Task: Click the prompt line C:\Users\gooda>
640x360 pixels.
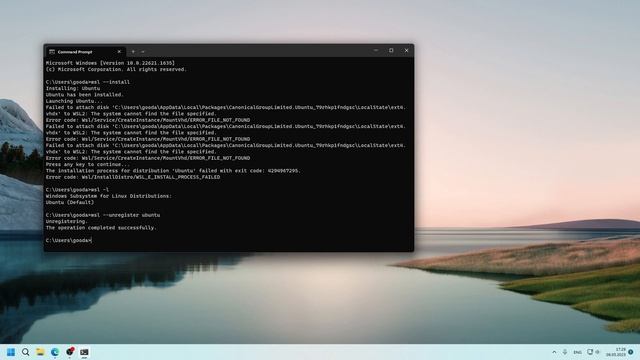Action: coord(69,240)
